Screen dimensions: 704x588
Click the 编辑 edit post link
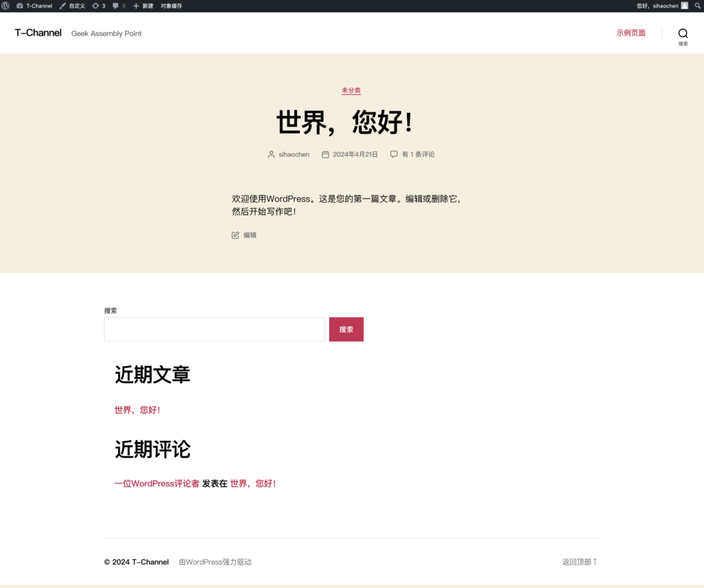click(249, 235)
